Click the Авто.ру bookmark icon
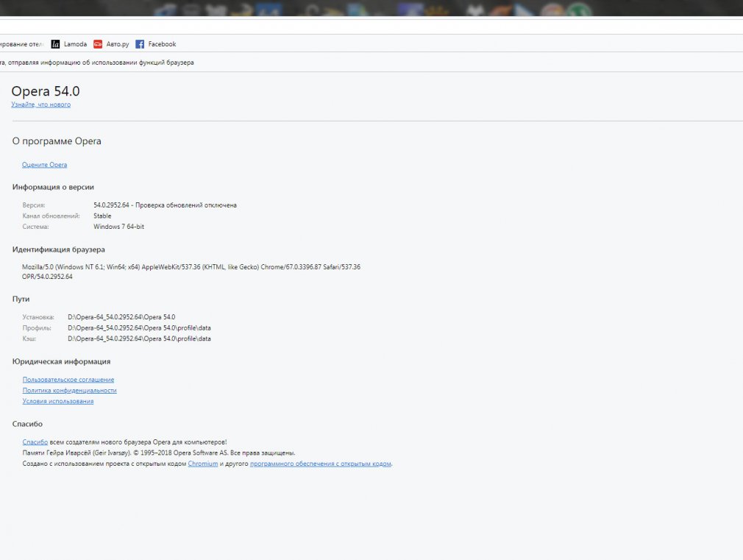The height and width of the screenshot is (560, 743). pos(98,44)
